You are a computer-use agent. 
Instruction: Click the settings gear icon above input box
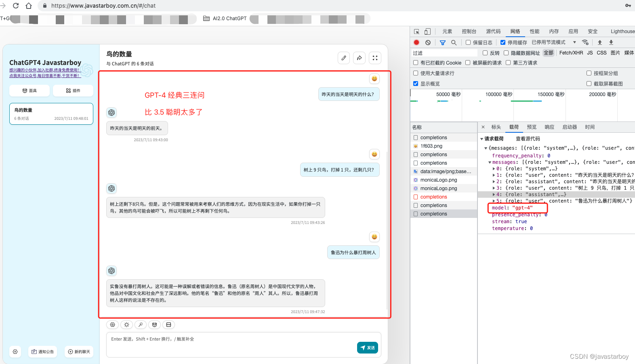113,324
